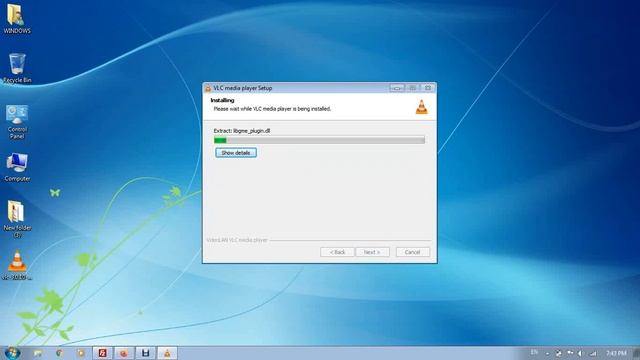Open the Windows Start menu orb
This screenshot has width=640, height=360.
click(x=12, y=353)
